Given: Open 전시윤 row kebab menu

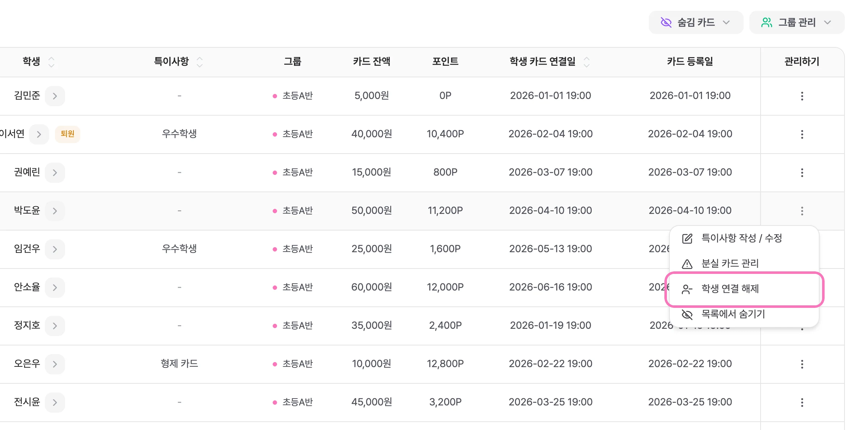Looking at the screenshot, I should click(x=802, y=403).
